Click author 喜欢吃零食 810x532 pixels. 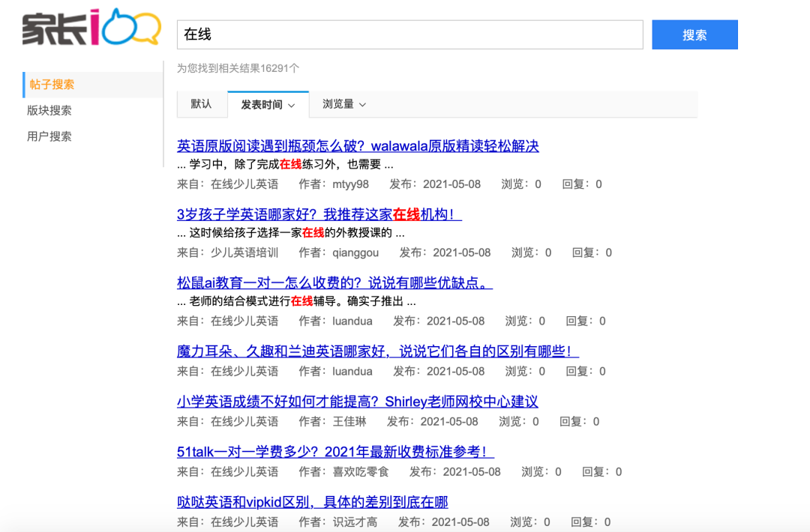[361, 472]
